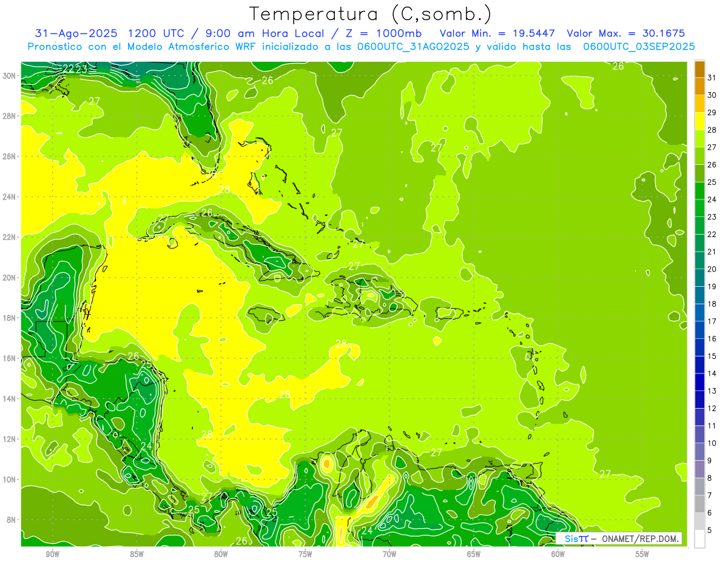
Task: Click the "85W" longitude axis label
Action: pos(136,554)
